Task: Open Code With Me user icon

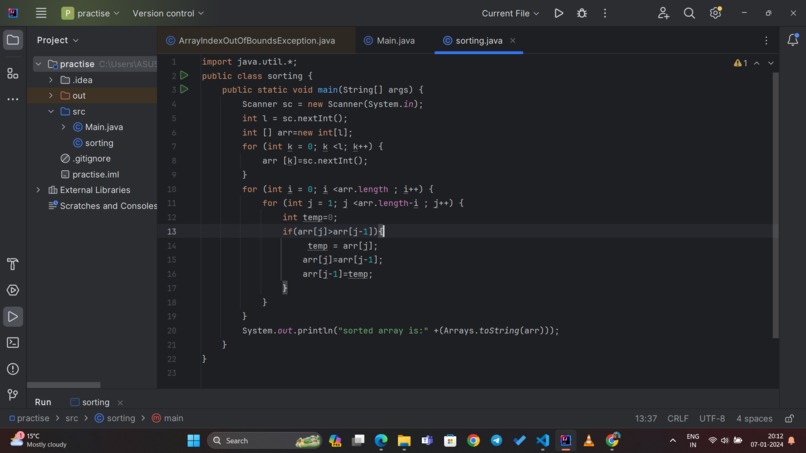Action: [x=663, y=13]
